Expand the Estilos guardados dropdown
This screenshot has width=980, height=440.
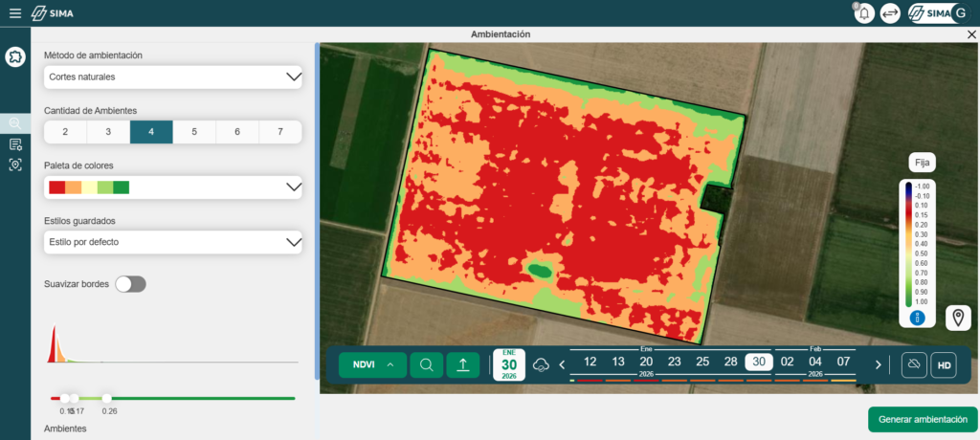(173, 242)
